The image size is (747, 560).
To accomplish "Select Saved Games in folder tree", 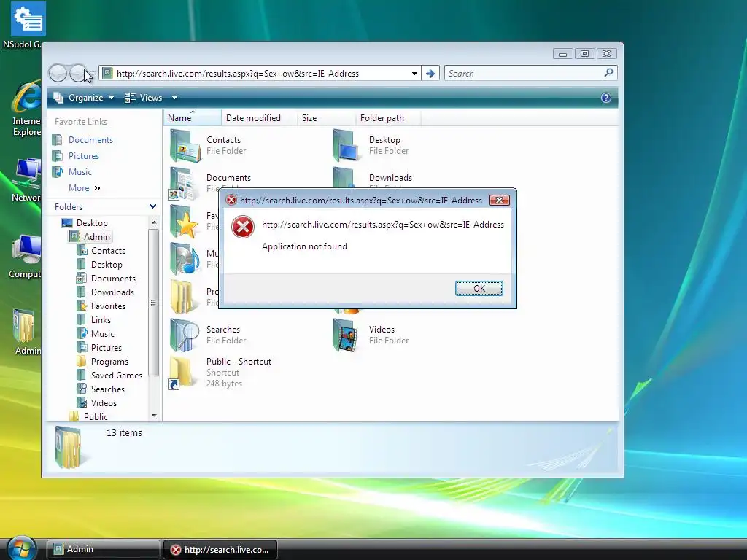I will click(116, 376).
